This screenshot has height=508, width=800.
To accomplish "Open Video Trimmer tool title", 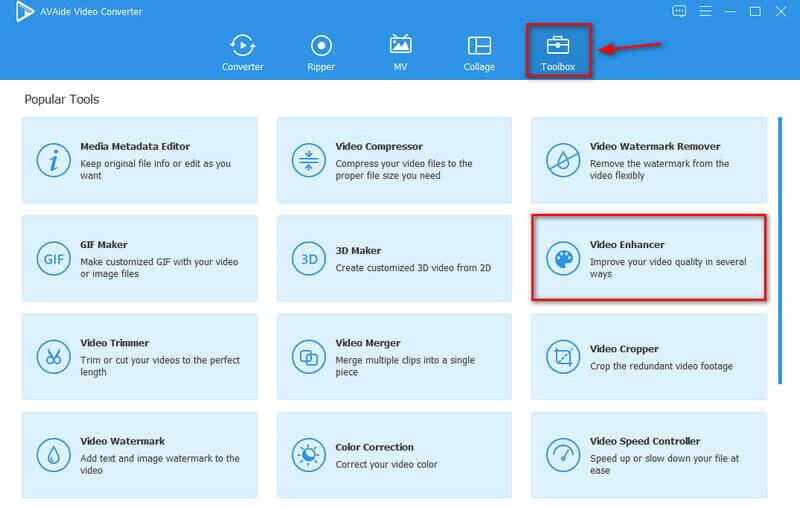I will tap(114, 343).
